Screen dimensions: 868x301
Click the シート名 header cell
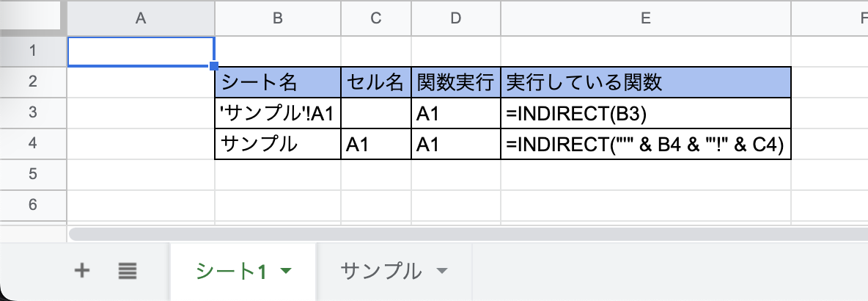278,82
